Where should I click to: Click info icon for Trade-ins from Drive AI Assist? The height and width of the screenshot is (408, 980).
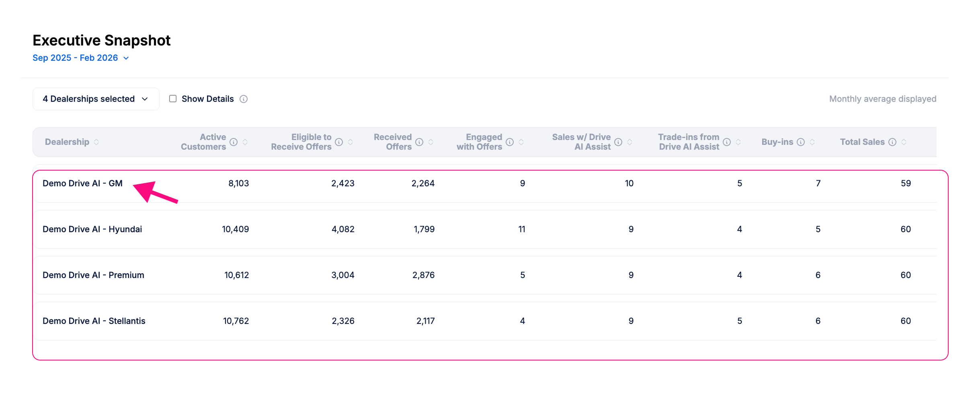pos(727,142)
